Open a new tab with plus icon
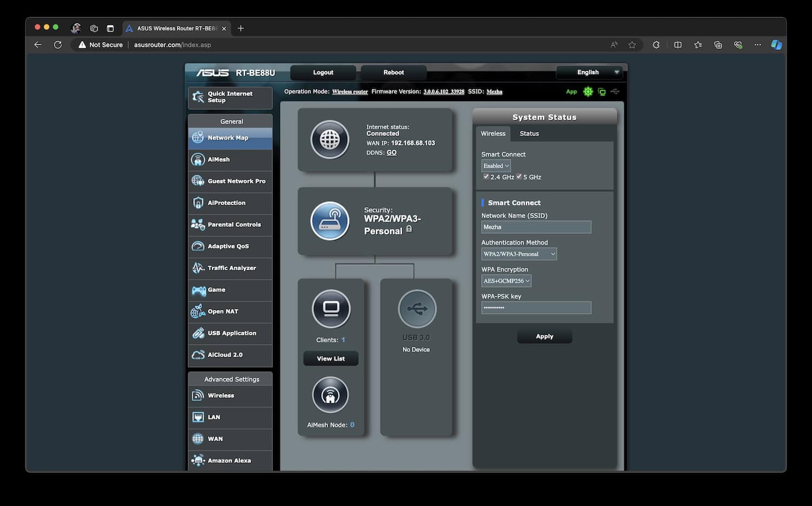The height and width of the screenshot is (506, 812). tap(241, 28)
